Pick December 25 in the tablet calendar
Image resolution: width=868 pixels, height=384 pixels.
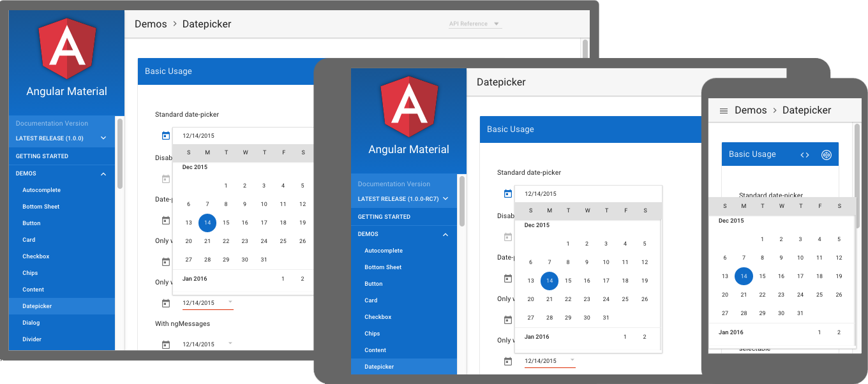pos(625,299)
